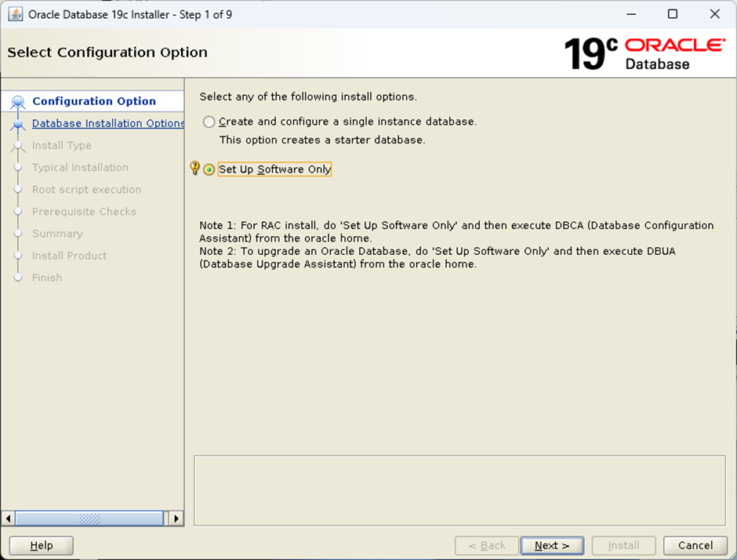Click 'This option creates a starter database.' text
The width and height of the screenshot is (737, 560).
tap(322, 140)
